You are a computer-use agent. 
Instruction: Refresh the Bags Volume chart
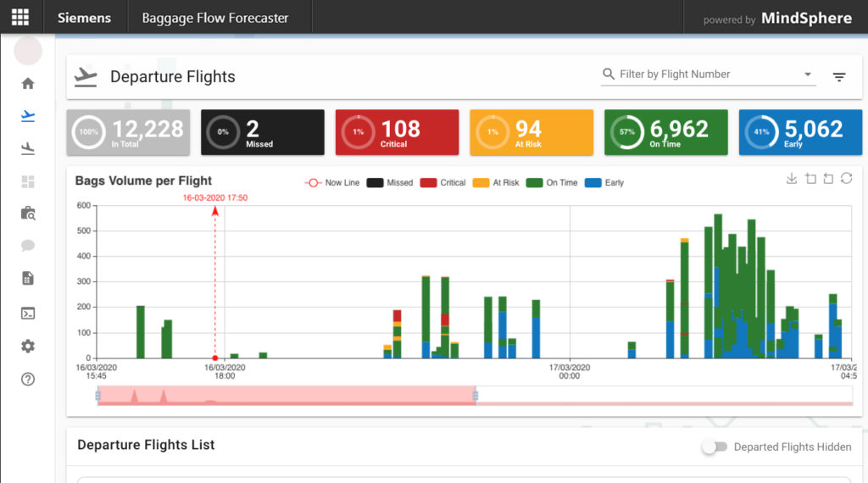(x=846, y=178)
